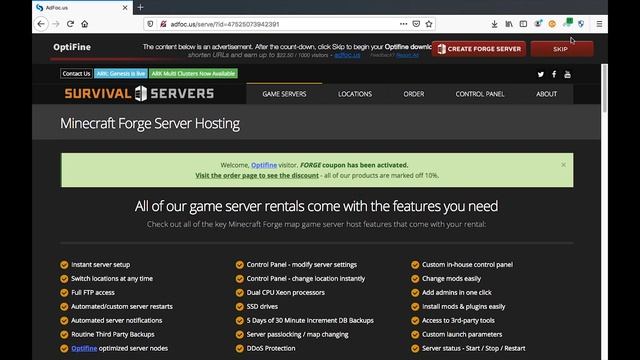Click the Create Forge Server button
The image size is (640, 360).
point(479,49)
